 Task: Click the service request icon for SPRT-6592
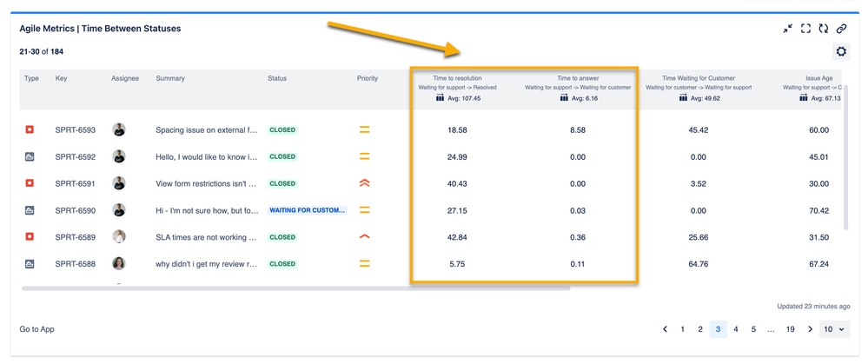point(30,156)
